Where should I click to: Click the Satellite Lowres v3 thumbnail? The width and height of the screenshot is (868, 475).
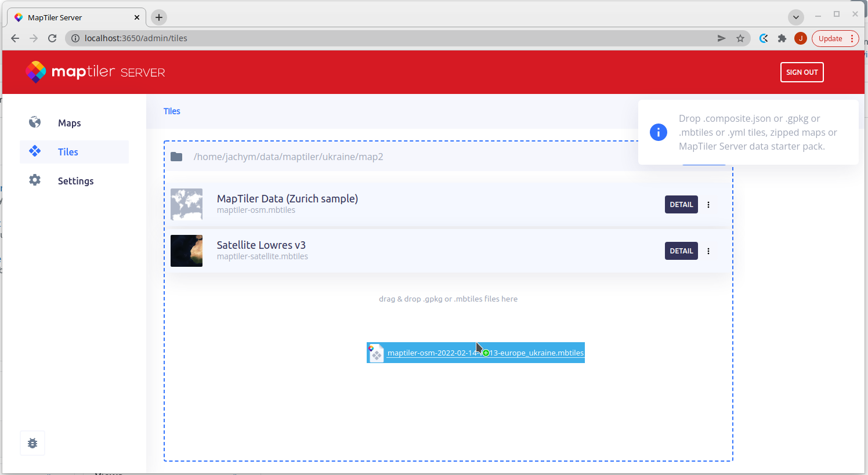tap(186, 251)
